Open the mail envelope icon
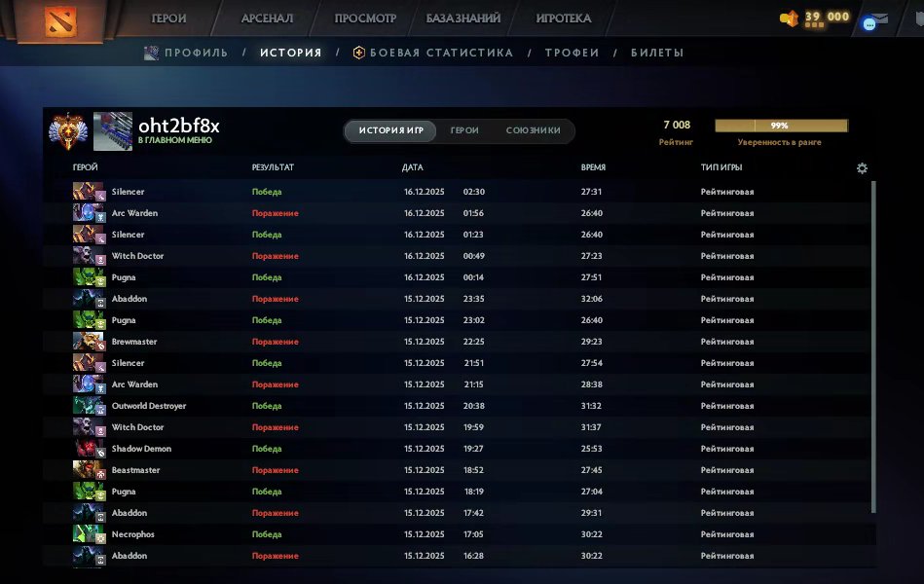924x584 pixels. [879, 18]
